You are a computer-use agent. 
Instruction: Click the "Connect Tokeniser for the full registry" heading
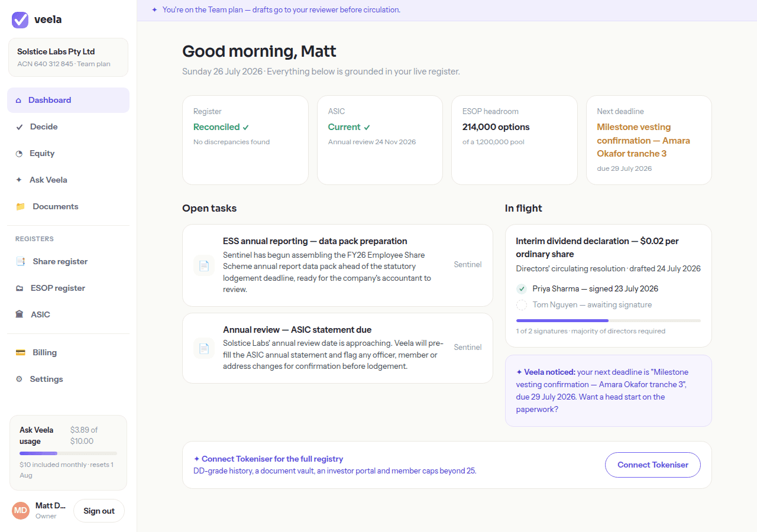pos(272,459)
